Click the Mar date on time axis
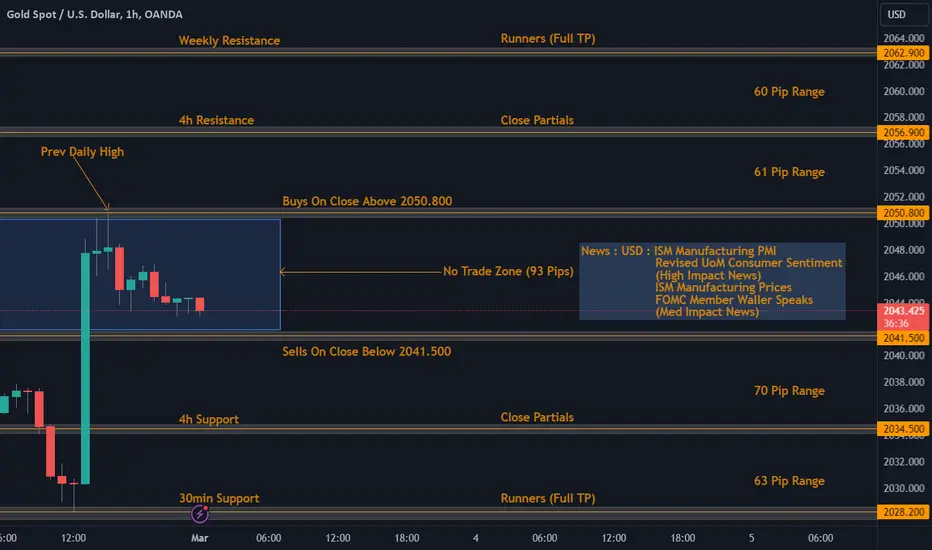This screenshot has height=550, width=932. point(200,538)
